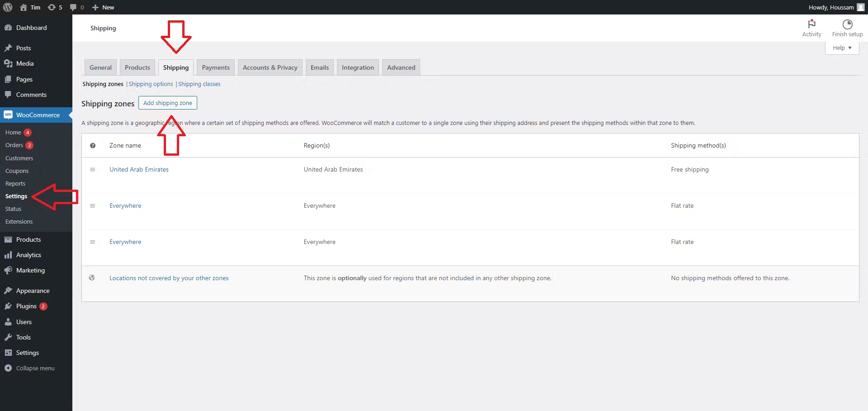Screen dimensions: 868x411
Task: Click the globe icon for uncovered locations row
Action: (92, 277)
